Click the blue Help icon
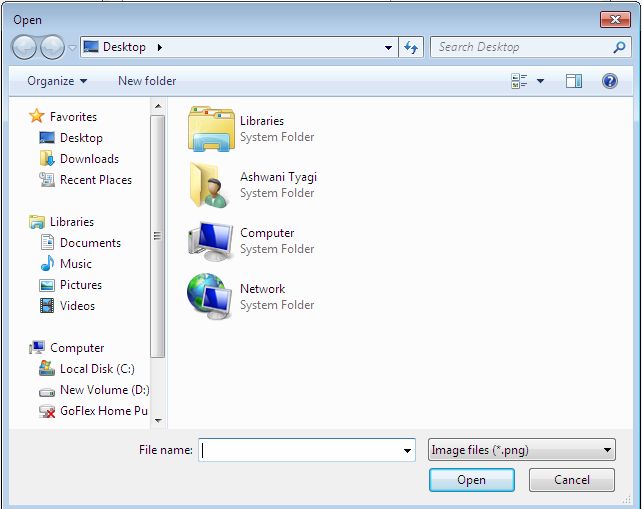Image resolution: width=642 pixels, height=509 pixels. (x=610, y=81)
